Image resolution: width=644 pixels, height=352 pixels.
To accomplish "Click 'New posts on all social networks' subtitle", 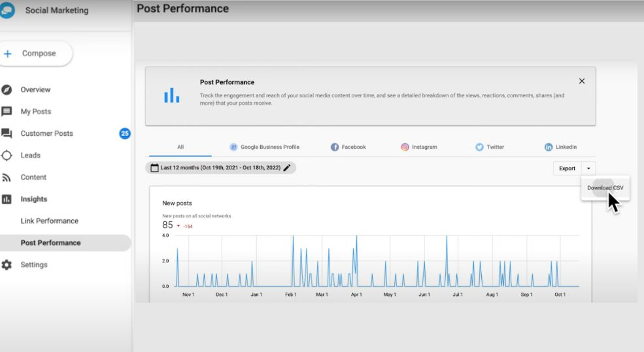I will point(197,216).
